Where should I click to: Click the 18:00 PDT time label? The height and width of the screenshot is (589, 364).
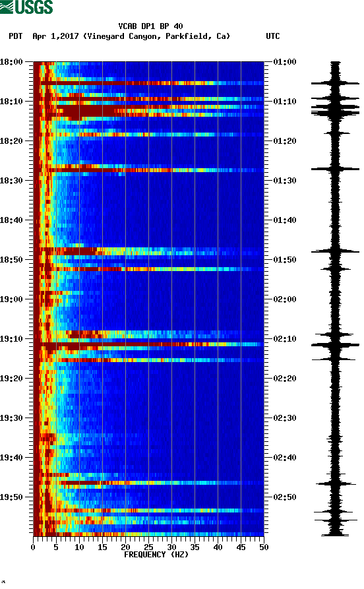pos(11,61)
